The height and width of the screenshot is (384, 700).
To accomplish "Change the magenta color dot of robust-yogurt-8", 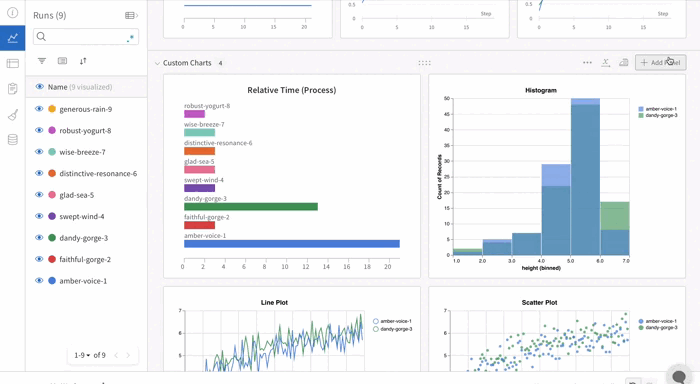I will 52,130.
